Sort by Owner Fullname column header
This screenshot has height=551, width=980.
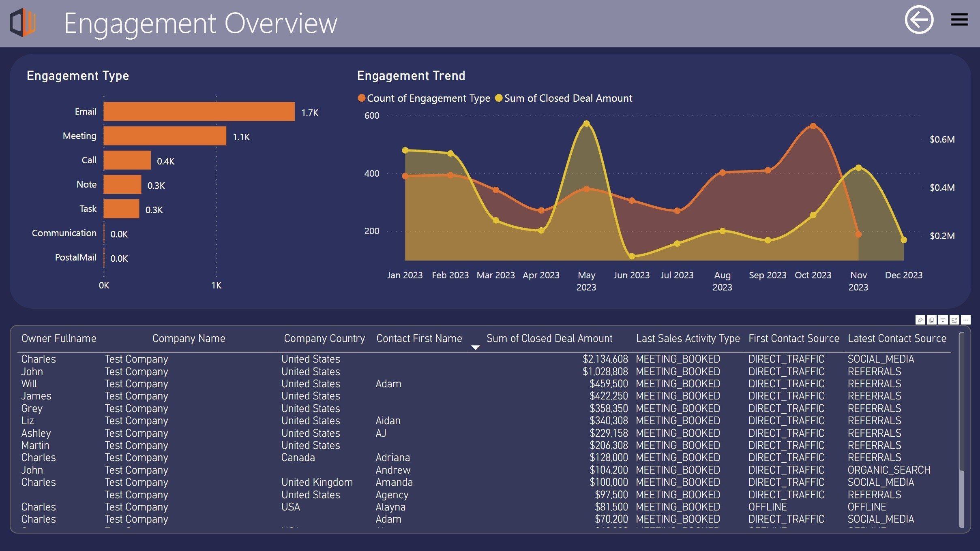[59, 339]
